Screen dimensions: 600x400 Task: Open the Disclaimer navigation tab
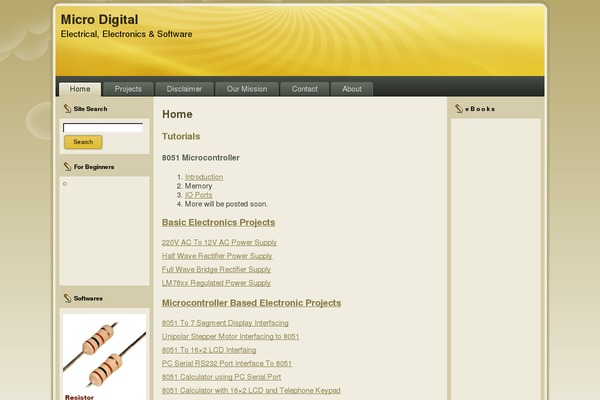(x=184, y=89)
